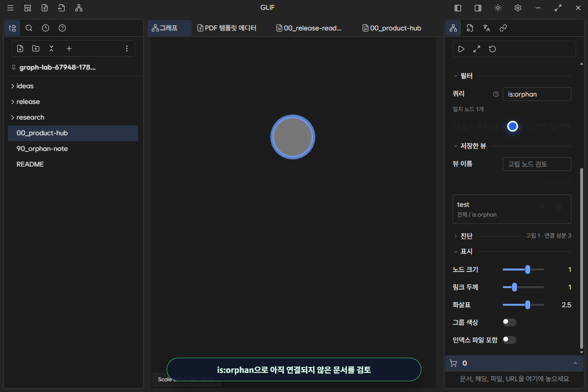Open the PDF template icon in title bar
Screen dimensions: 588x392
[x=45, y=8]
